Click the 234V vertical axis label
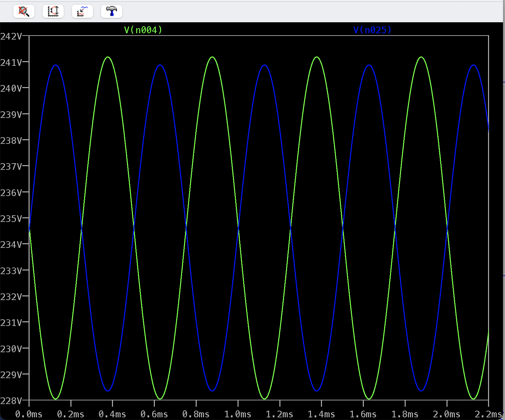The image size is (505, 420). 11,245
